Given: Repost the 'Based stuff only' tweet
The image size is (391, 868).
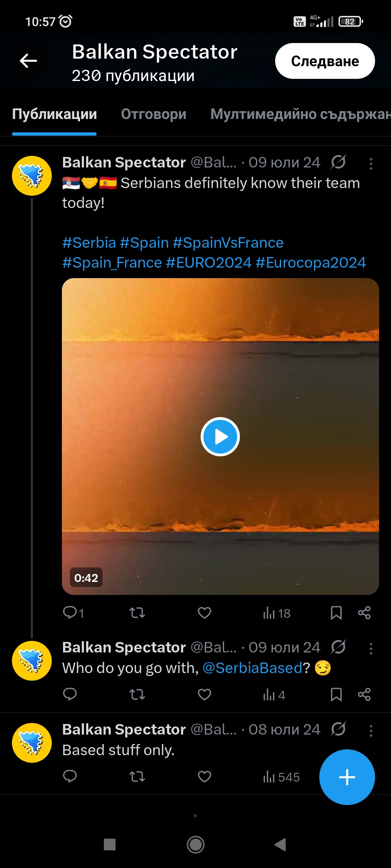Looking at the screenshot, I should [x=137, y=776].
